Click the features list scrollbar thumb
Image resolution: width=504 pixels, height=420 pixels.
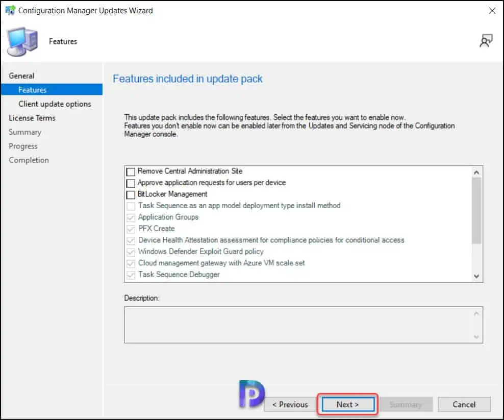click(x=476, y=210)
